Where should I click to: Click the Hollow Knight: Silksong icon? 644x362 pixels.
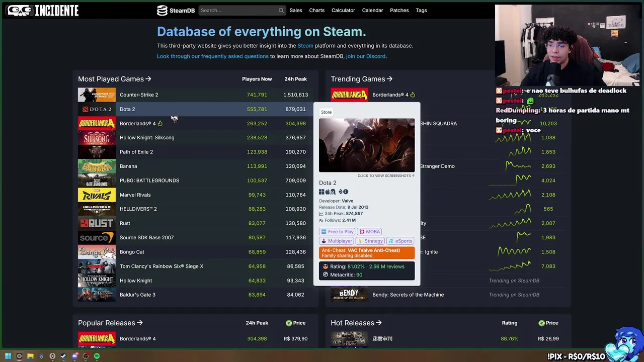[97, 137]
